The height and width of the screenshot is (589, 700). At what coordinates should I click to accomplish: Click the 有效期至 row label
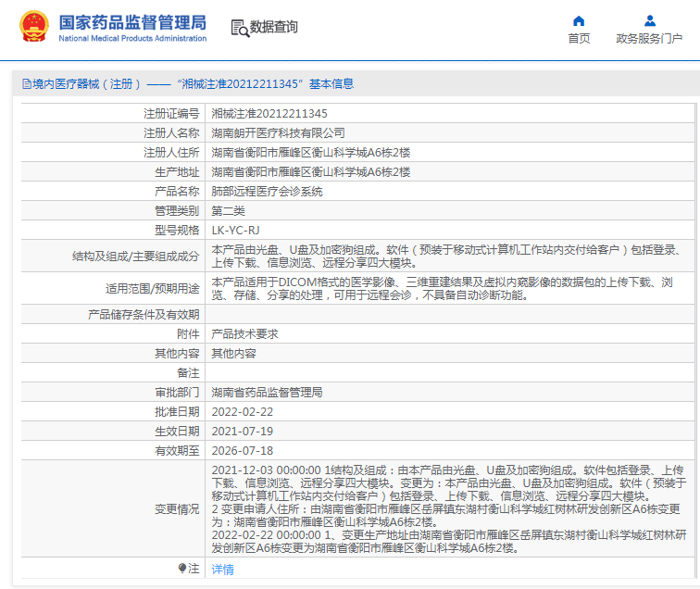point(177,451)
